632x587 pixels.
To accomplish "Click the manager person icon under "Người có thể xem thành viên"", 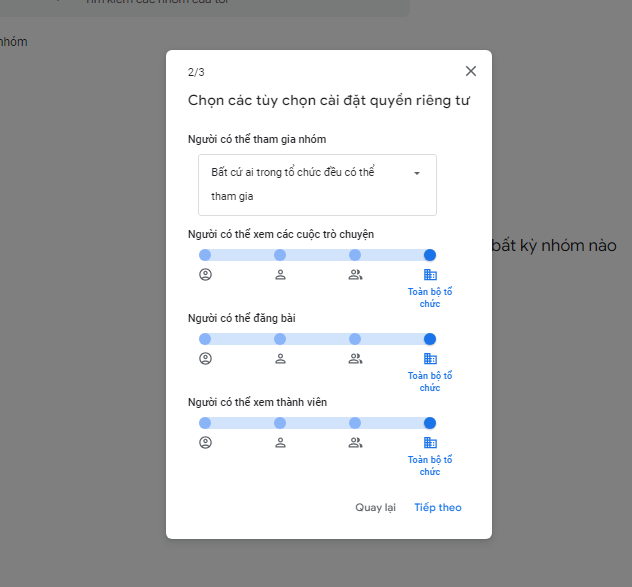I will [x=280, y=442].
